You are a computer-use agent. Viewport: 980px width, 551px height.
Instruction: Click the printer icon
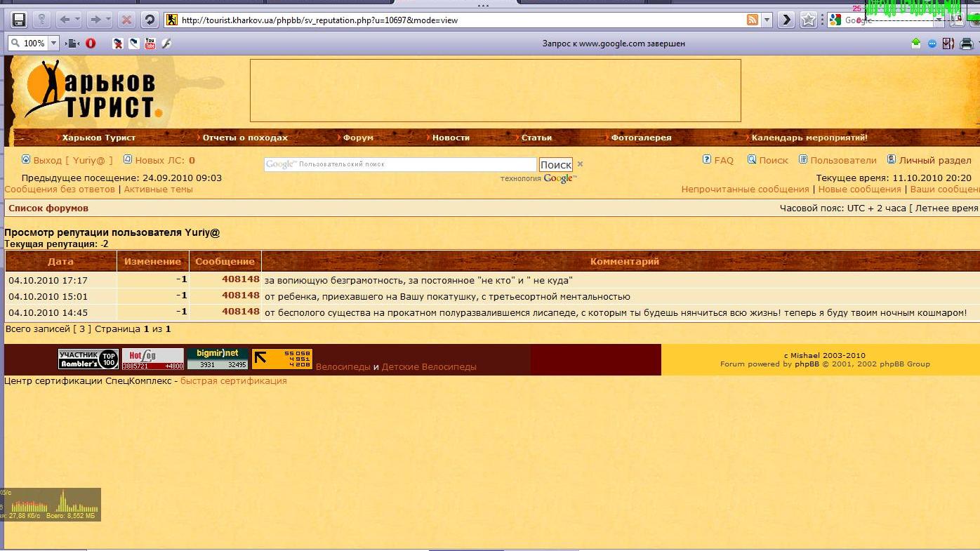coord(966,44)
